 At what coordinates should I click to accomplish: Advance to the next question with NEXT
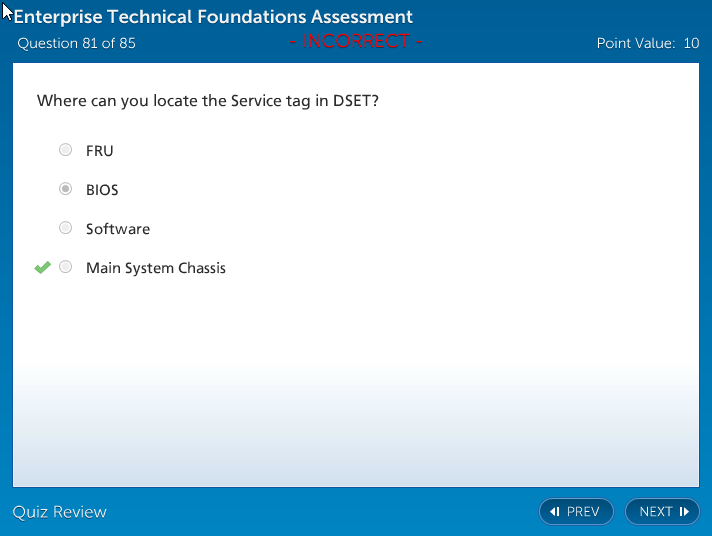661,512
